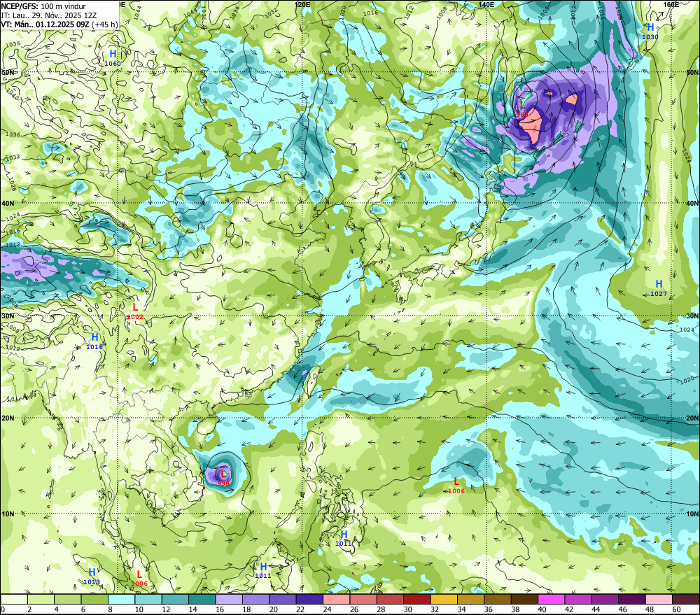Pick the lavender legend swatch at 16

tap(229, 600)
